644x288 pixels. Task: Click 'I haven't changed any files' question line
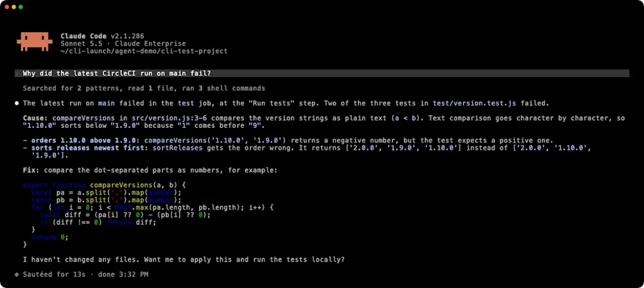[184, 260]
